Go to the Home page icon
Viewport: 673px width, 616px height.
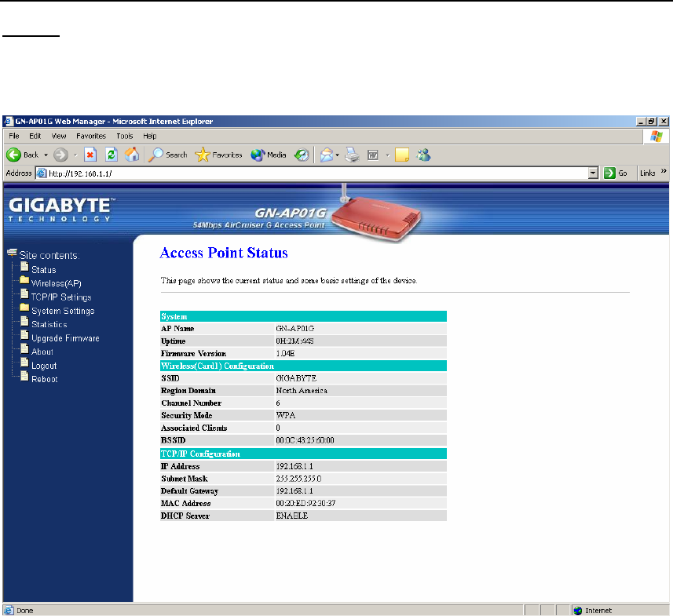[x=132, y=155]
